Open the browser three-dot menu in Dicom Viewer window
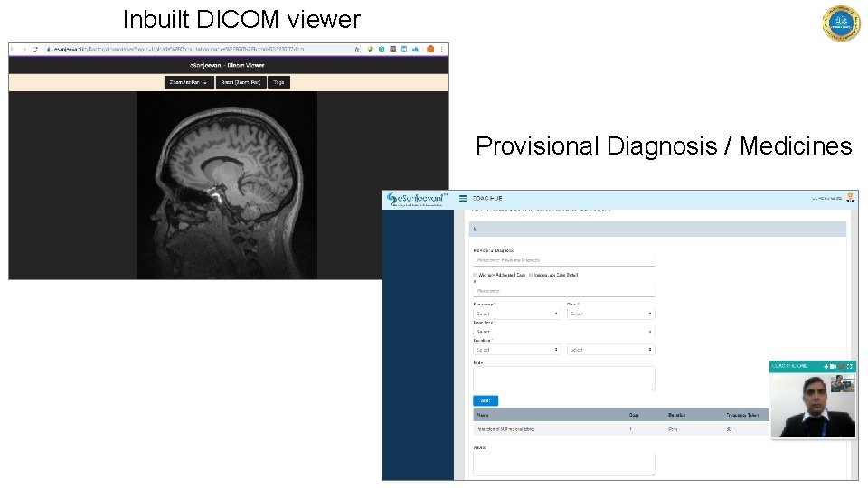This screenshot has height=488, width=868. point(441,49)
